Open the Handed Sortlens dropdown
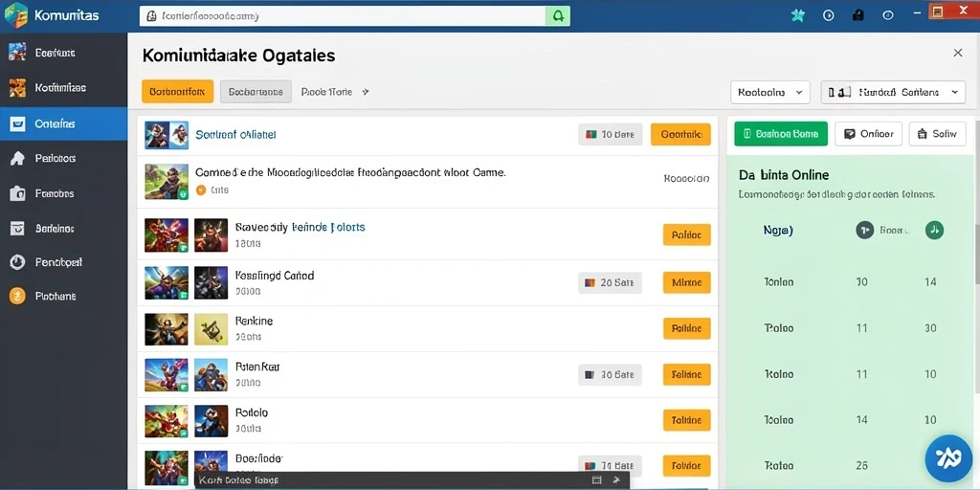Viewport: 980px width, 490px height. click(893, 92)
